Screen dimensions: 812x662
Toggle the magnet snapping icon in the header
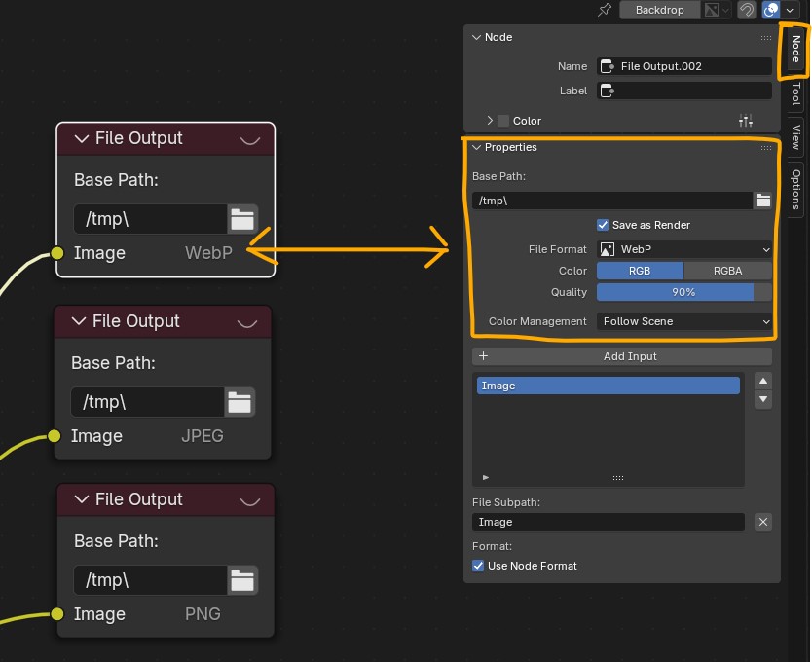(746, 10)
